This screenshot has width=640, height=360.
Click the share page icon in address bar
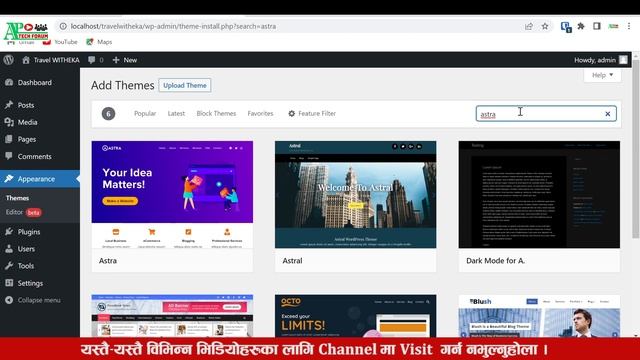pyautogui.click(x=529, y=26)
